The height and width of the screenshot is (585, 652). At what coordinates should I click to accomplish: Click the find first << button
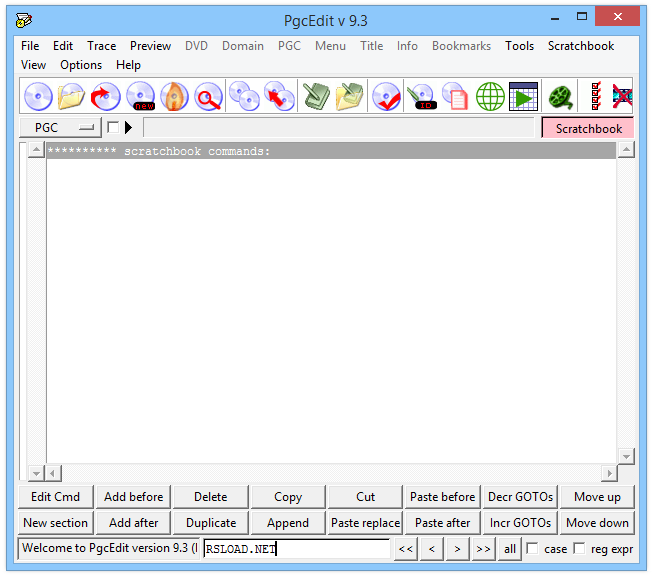coord(405,549)
